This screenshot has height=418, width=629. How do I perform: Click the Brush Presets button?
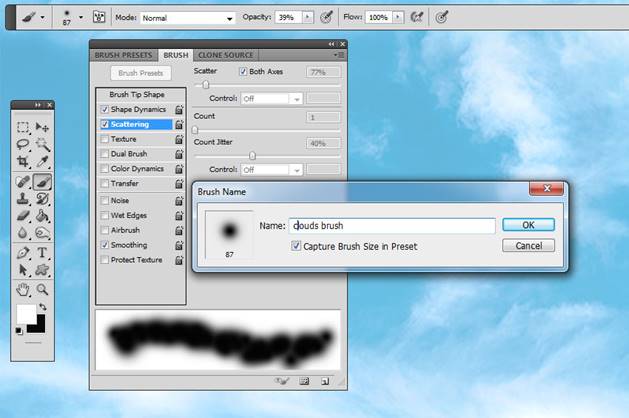click(141, 73)
